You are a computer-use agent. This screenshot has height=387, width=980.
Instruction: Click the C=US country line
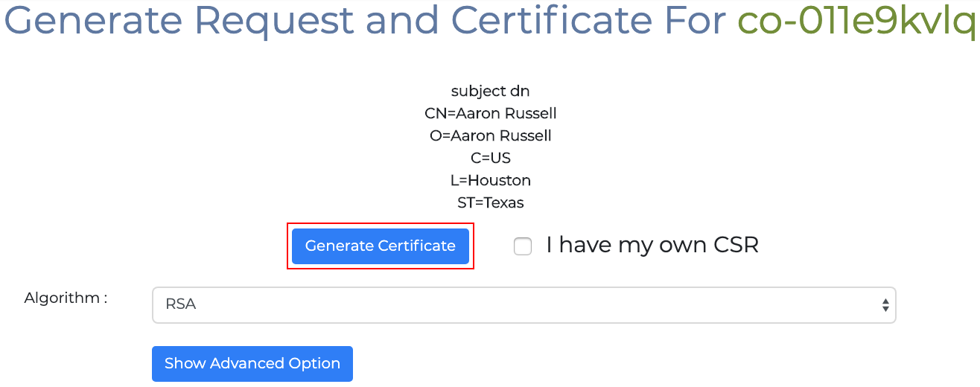490,158
